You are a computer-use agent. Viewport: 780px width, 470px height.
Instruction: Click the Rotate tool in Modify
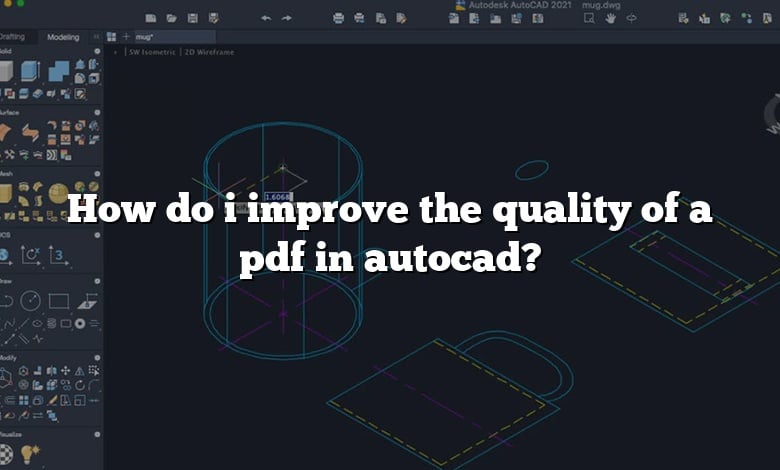(80, 385)
